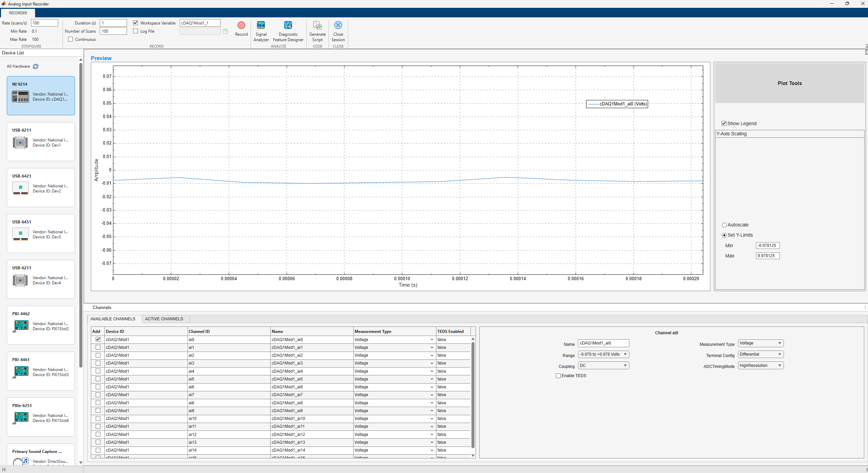Select Set Y-Limits radio button

coord(724,235)
